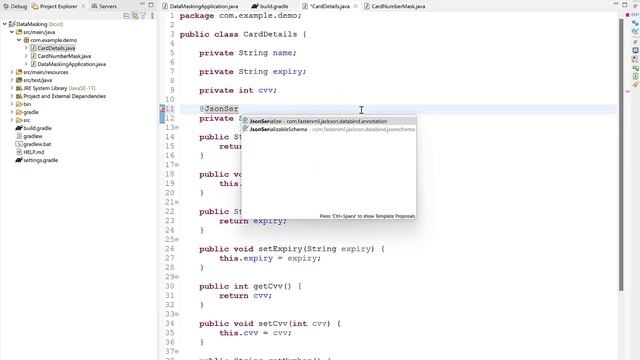Click Collapse All icon in Project Explorer toolbar
Image resolution: width=640 pixels, height=360 pixels.
pyautogui.click(x=126, y=16)
